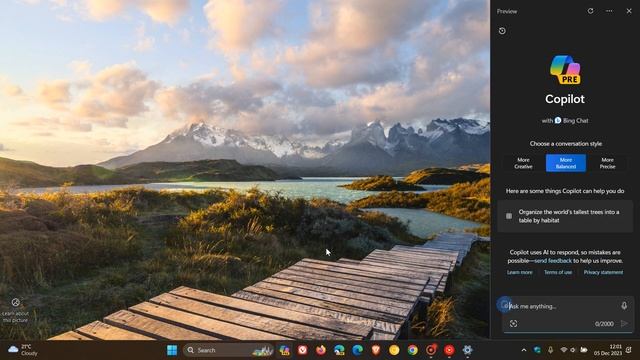The image size is (640, 360).
Task: Open the Terms of use link
Action: point(558,272)
